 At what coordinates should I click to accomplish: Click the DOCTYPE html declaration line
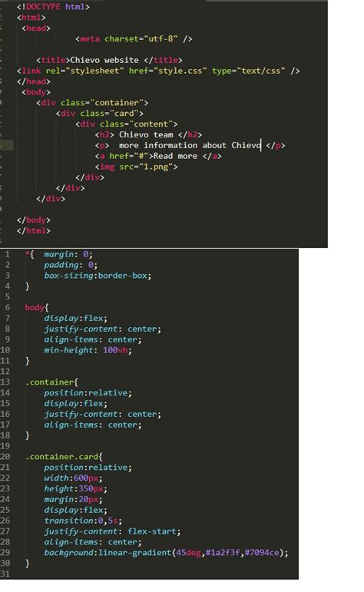[x=53, y=7]
